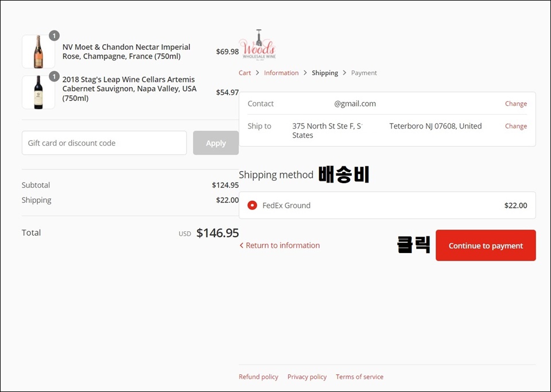551x392 pixels.
Task: Click the Shipping label in the order summary
Action: coord(37,200)
